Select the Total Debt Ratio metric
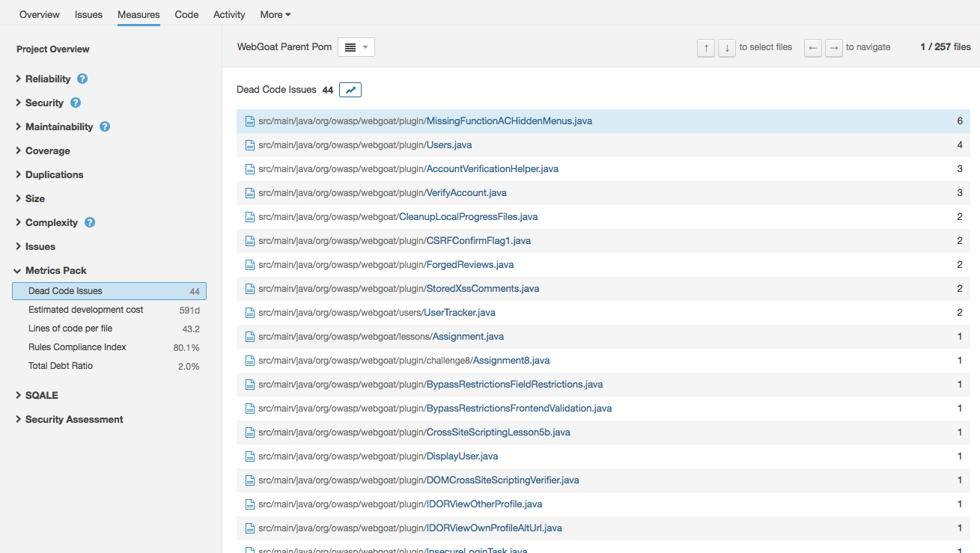The width and height of the screenshot is (980, 553). click(x=61, y=366)
